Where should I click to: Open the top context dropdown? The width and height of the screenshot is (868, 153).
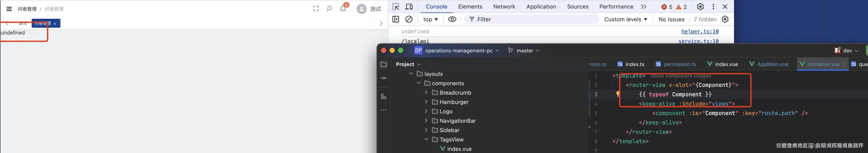tap(431, 19)
